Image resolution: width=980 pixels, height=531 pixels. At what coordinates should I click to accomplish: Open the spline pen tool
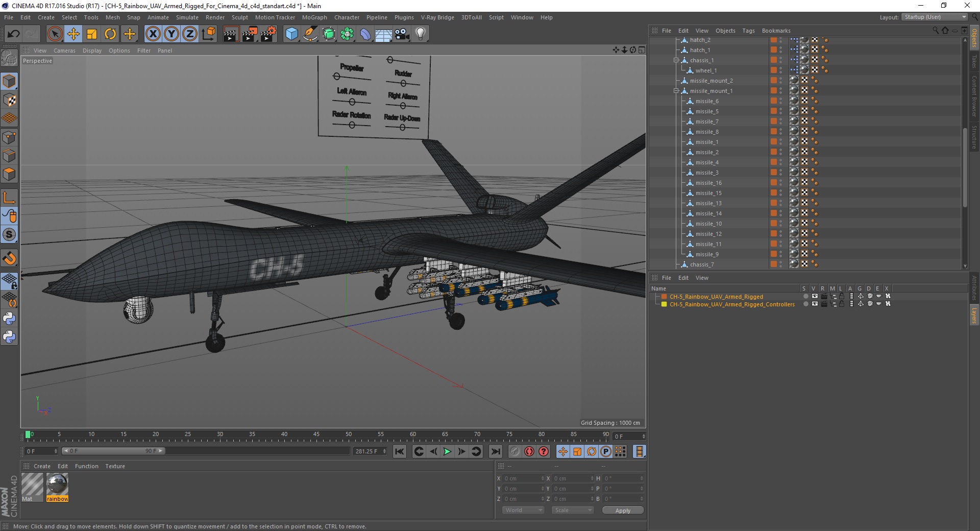point(310,34)
